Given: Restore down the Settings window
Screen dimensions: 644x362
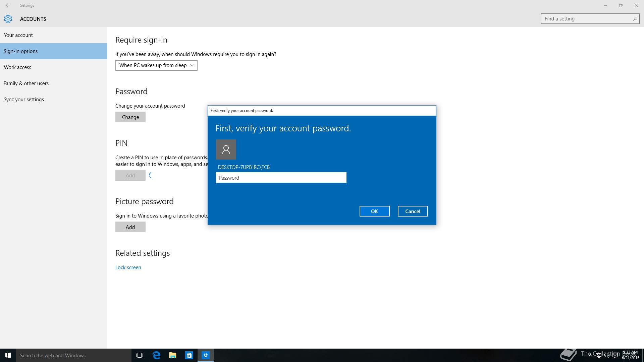Looking at the screenshot, I should click(x=621, y=5).
